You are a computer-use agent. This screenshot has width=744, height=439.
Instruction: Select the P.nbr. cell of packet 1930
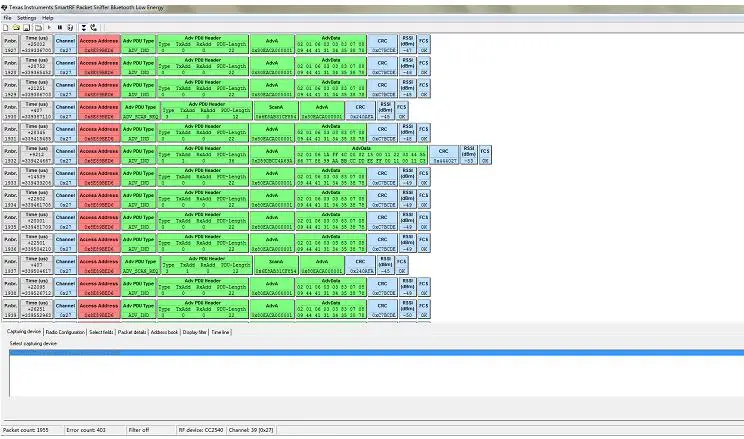[x=10, y=110]
